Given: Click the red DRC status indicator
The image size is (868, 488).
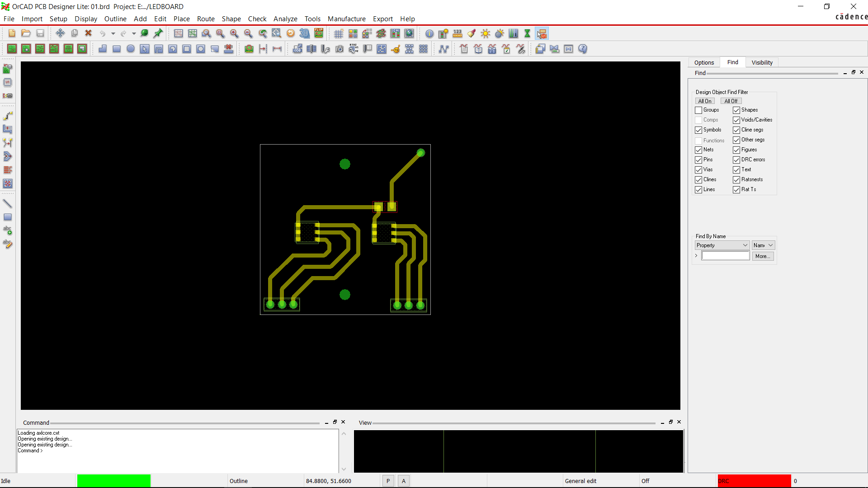Looking at the screenshot, I should pyautogui.click(x=754, y=481).
